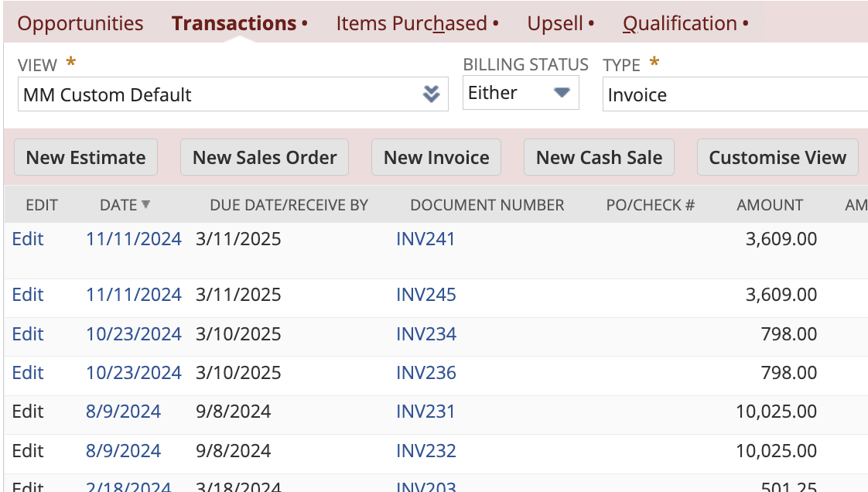Switch to the Opportunities tab
Screen dimensions: 868x492
[80, 23]
